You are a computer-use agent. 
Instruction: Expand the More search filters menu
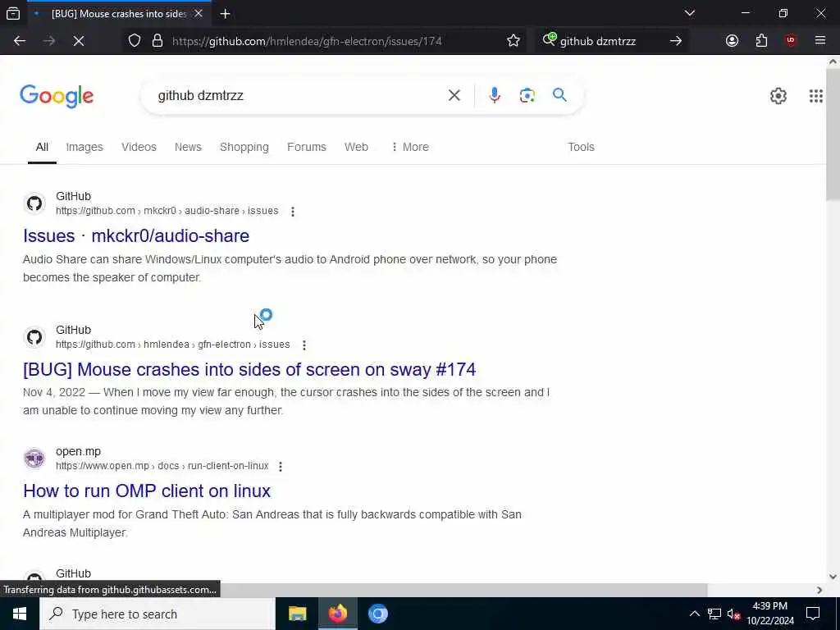click(410, 147)
